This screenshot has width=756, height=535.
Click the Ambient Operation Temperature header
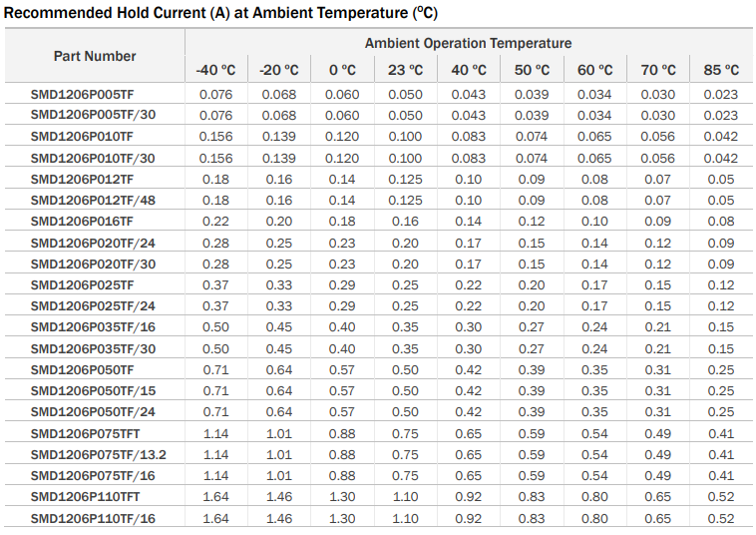pyautogui.click(x=468, y=43)
